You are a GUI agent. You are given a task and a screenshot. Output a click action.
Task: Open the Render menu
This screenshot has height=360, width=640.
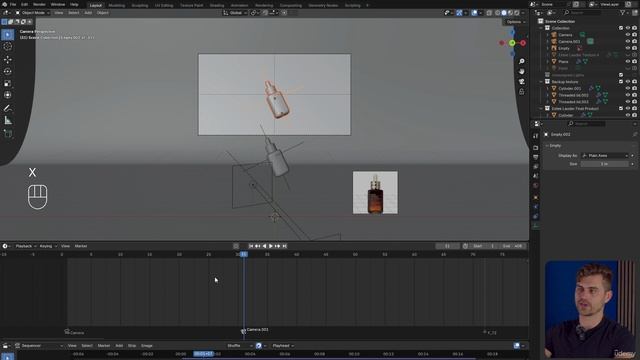(x=39, y=4)
